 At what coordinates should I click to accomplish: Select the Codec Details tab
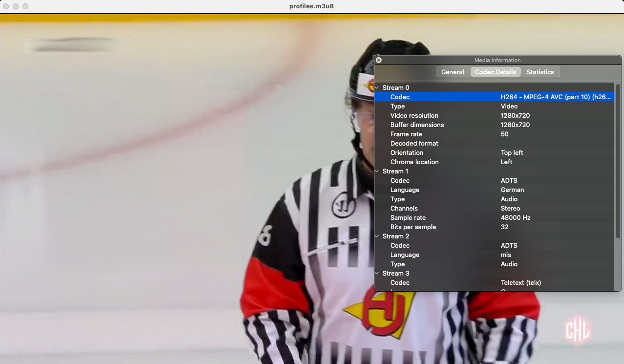click(495, 72)
